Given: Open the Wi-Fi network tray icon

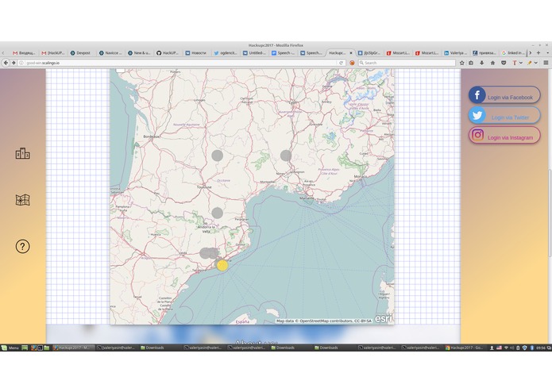Looking at the screenshot, I should coord(506,348).
